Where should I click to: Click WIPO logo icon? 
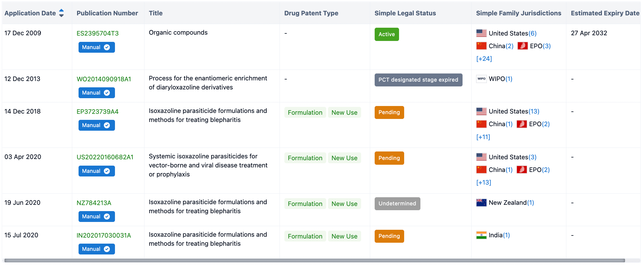pyautogui.click(x=481, y=79)
